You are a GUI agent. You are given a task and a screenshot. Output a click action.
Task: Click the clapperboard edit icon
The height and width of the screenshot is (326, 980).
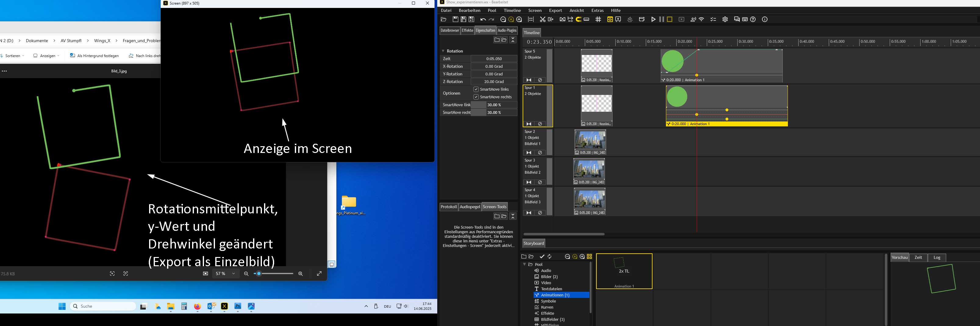coord(642,20)
